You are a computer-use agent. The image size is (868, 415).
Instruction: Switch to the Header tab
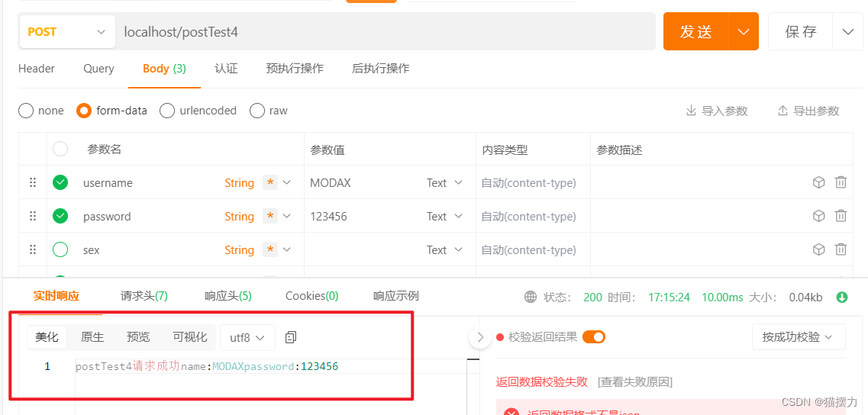tap(37, 69)
